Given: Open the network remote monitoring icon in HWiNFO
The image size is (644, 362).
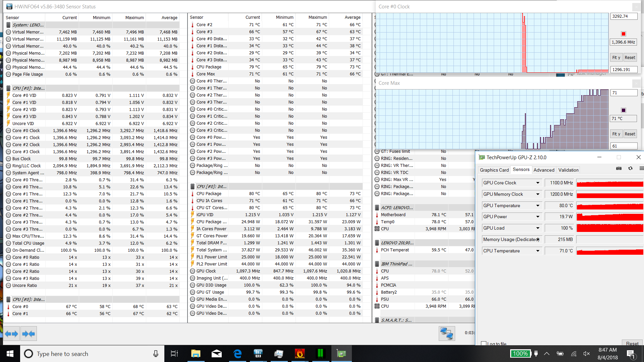Looking at the screenshot, I should (447, 334).
